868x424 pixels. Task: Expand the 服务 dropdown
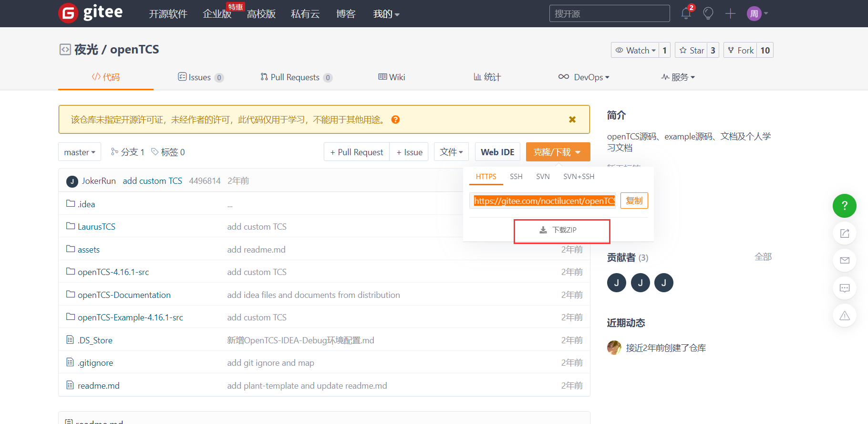click(678, 77)
